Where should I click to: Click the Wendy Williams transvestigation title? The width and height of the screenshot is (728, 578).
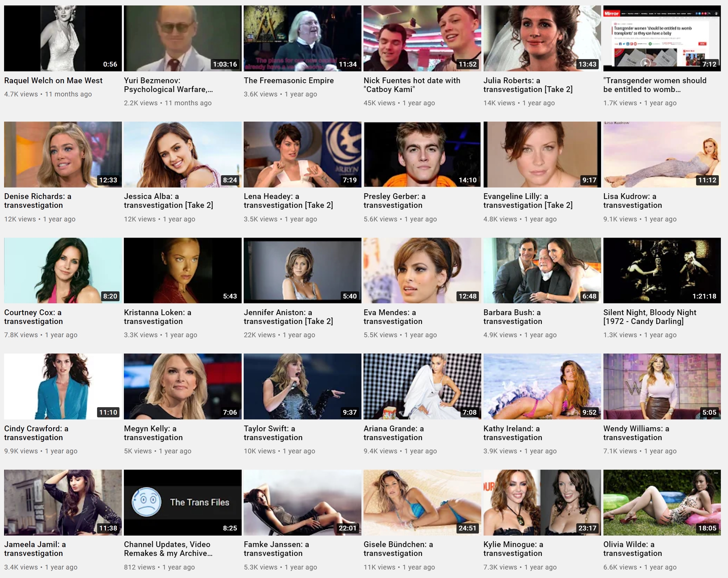pyautogui.click(x=636, y=433)
